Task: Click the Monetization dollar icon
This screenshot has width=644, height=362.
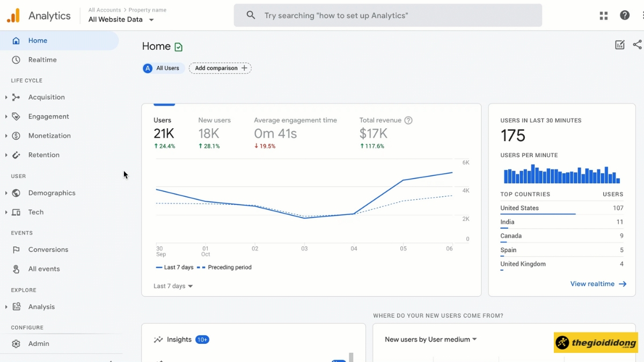Action: pyautogui.click(x=16, y=136)
